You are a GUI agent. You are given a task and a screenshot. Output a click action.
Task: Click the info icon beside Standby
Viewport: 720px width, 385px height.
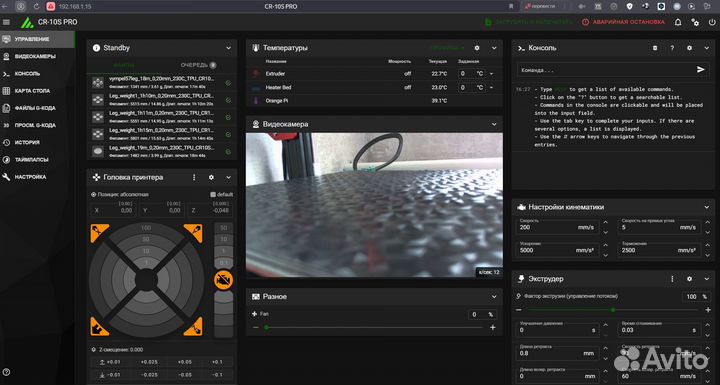[x=96, y=48]
